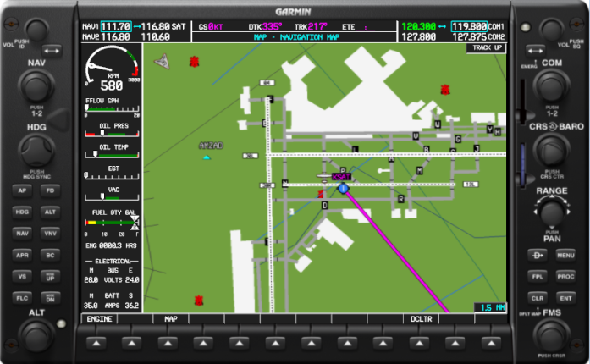The height and width of the screenshot is (364, 590).
Task: Swap NAV frequencies with the transfer arrow key
Action: (52, 52)
